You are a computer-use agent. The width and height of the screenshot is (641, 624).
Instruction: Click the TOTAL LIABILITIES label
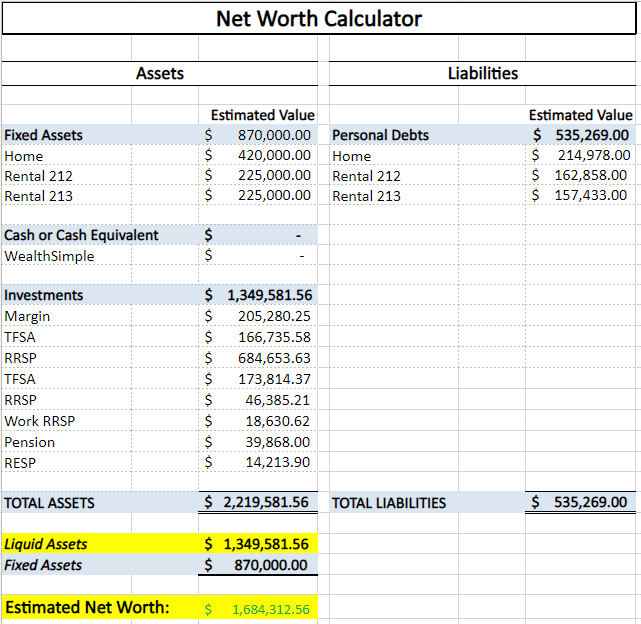389,503
